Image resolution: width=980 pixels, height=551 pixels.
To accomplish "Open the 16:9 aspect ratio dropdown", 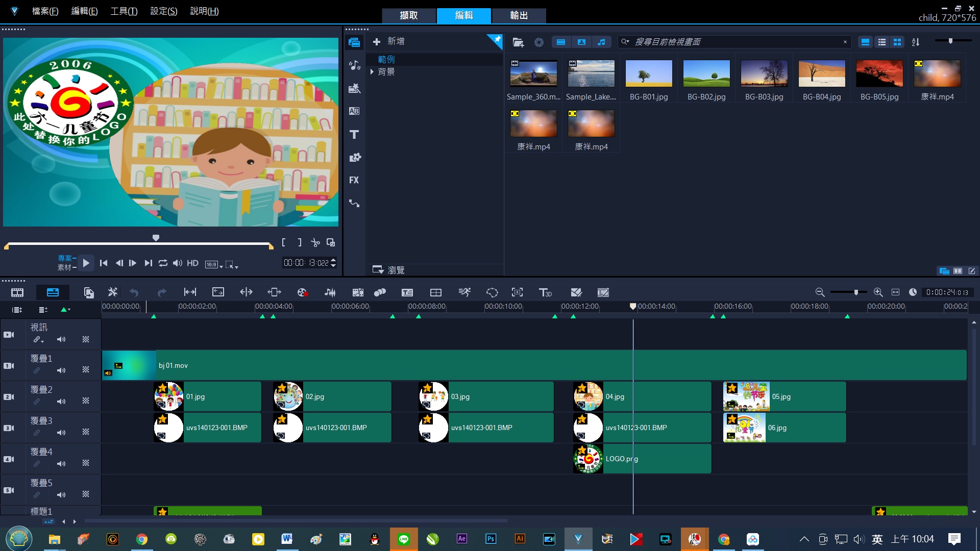I will pyautogui.click(x=214, y=264).
